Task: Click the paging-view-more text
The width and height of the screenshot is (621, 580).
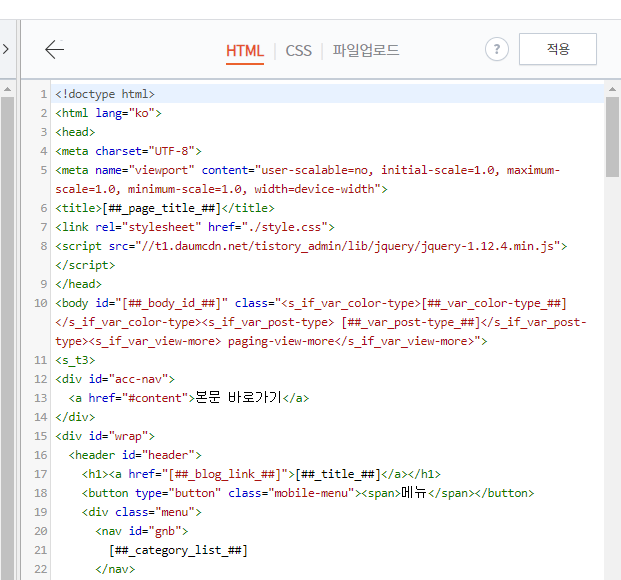Action: [x=281, y=341]
